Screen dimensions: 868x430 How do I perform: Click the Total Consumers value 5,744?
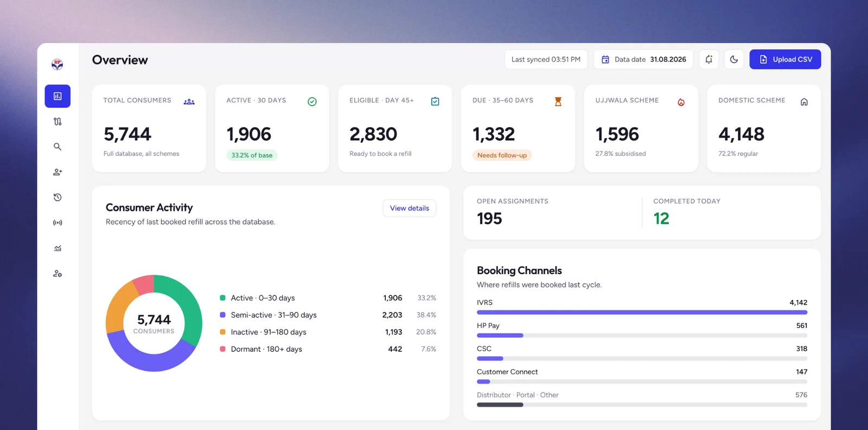[127, 134]
